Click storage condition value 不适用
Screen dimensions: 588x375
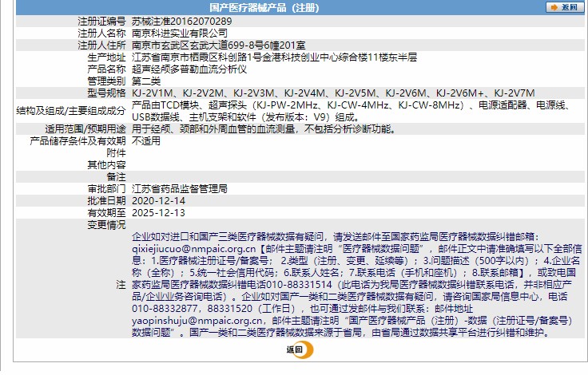tap(146, 141)
